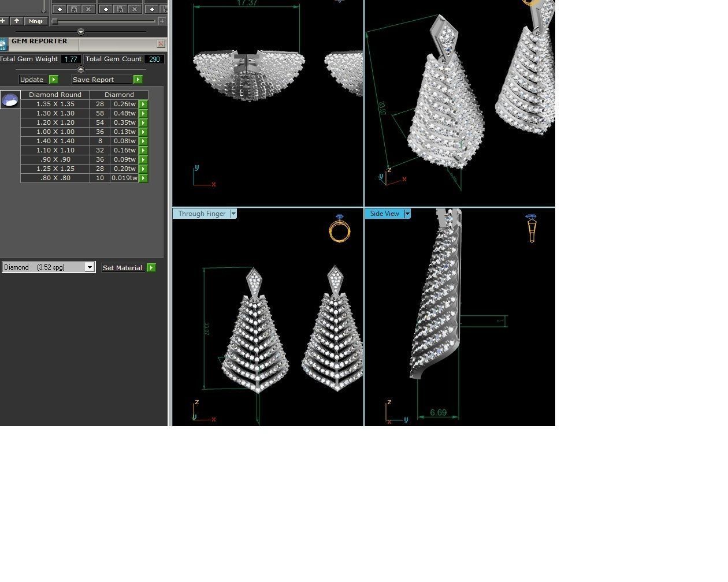728x582 pixels.
Task: Close the Gem Reporter panel
Action: (x=161, y=44)
